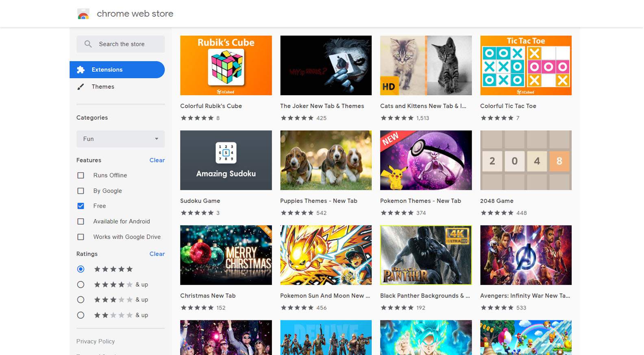This screenshot has width=644, height=355.
Task: Open Pokemon Sun And Moon thumbnail
Action: click(x=326, y=255)
